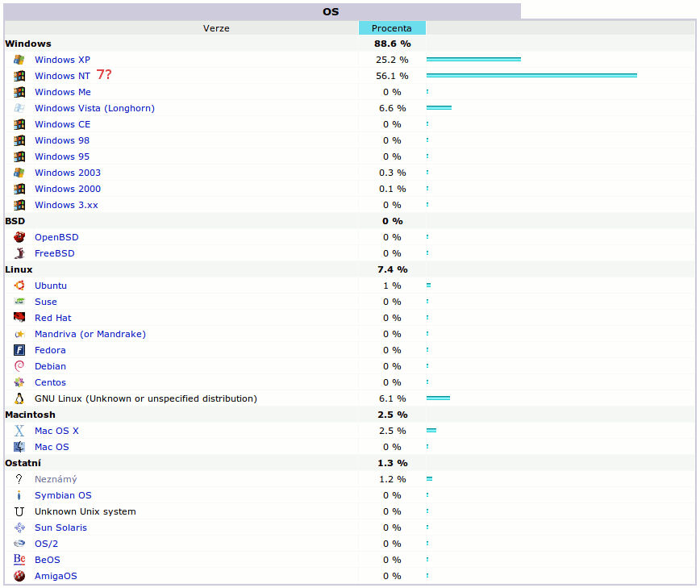The image size is (700, 588).
Task: Click the 88.6 % Windows total
Action: pyautogui.click(x=393, y=44)
